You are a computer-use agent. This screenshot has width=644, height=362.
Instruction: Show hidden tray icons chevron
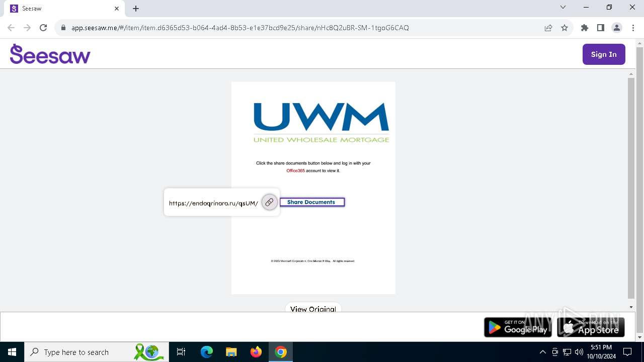(x=542, y=352)
